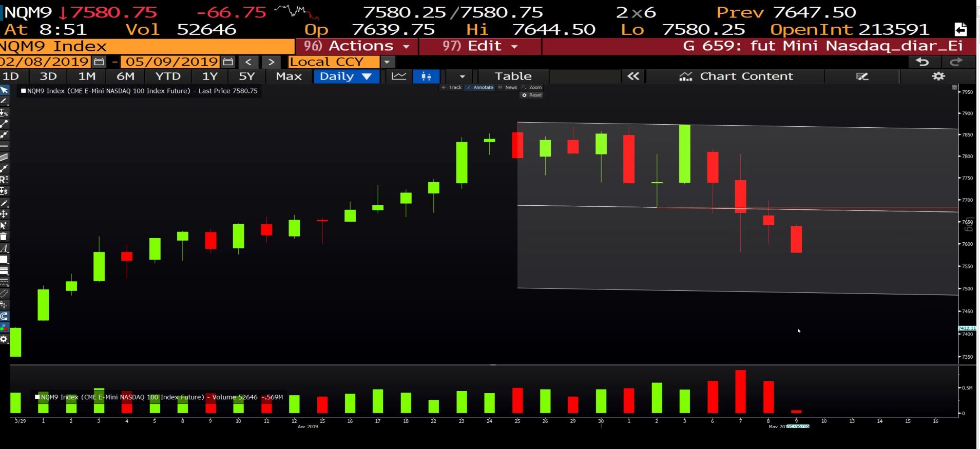
Task: Open the Daily periodicity dropdown
Action: click(x=346, y=76)
